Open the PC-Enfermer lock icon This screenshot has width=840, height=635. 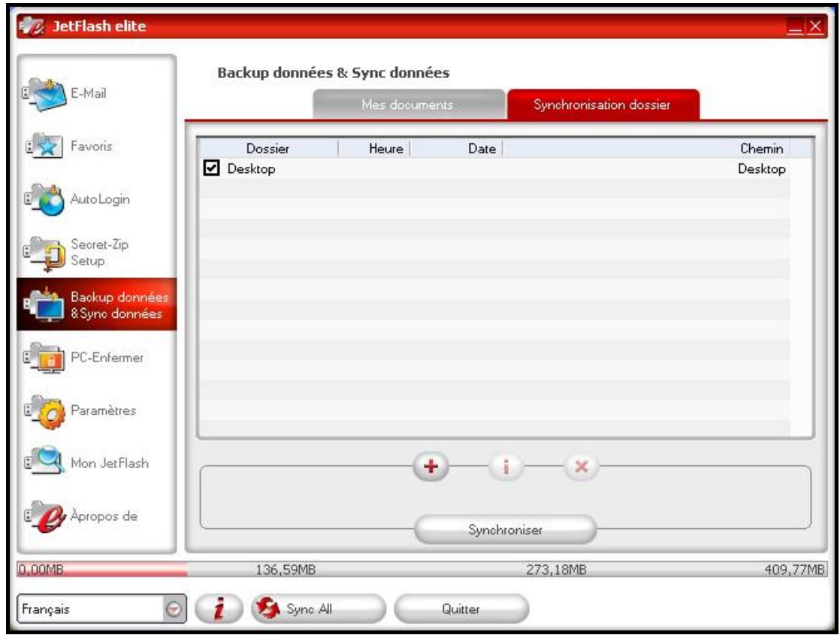point(45,358)
